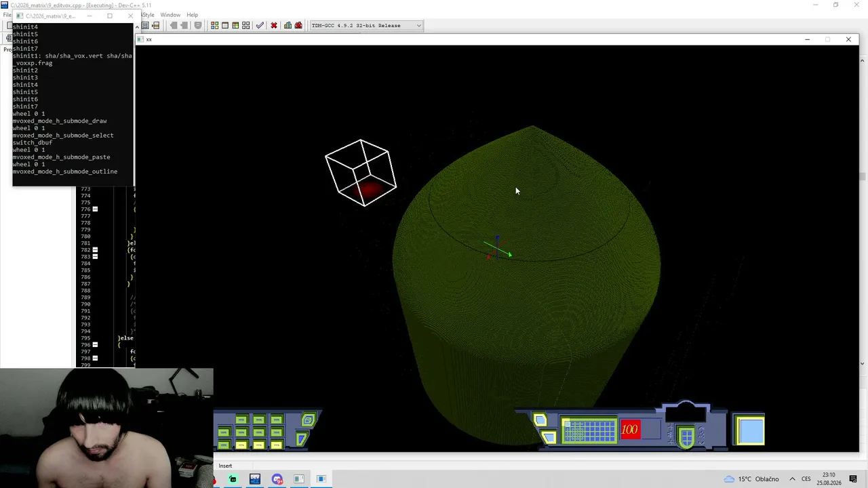Open the Windows notification center icon
The width and height of the screenshot is (868, 488).
(853, 479)
